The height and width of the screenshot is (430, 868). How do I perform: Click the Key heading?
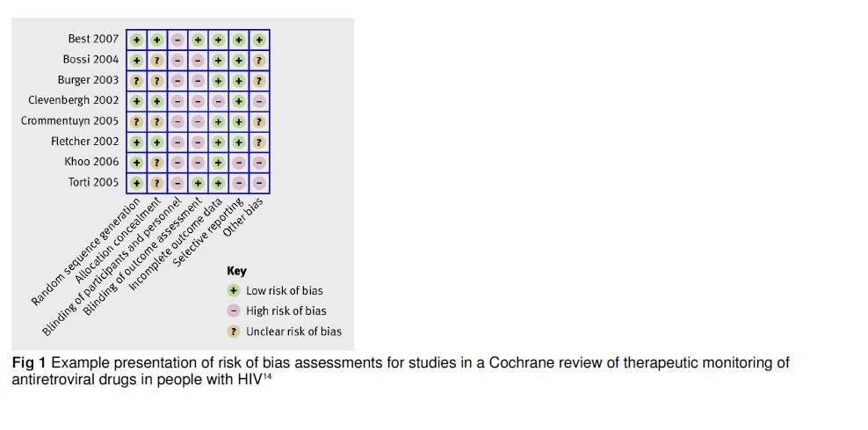point(236,272)
